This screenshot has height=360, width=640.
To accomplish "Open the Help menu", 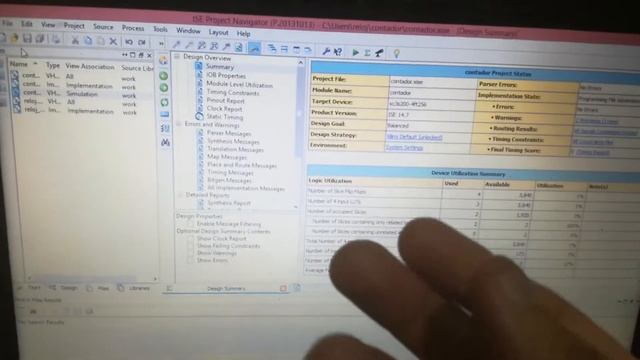I will click(243, 33).
